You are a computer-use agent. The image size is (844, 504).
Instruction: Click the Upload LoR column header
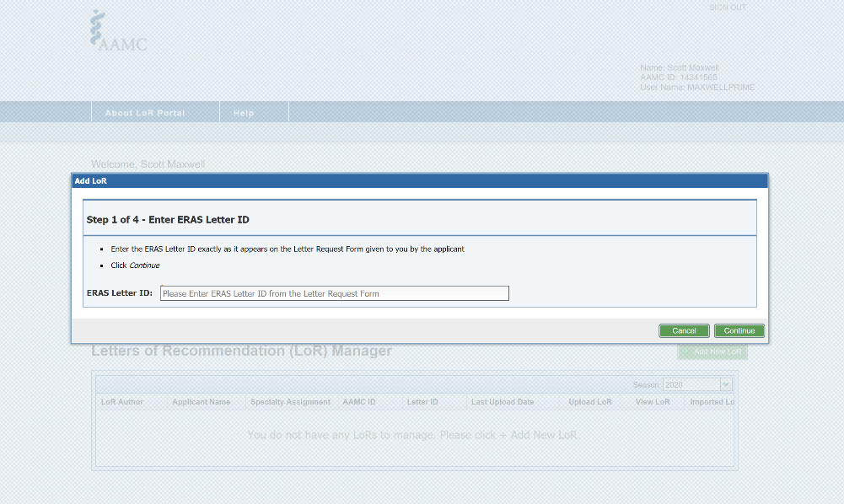coord(590,402)
